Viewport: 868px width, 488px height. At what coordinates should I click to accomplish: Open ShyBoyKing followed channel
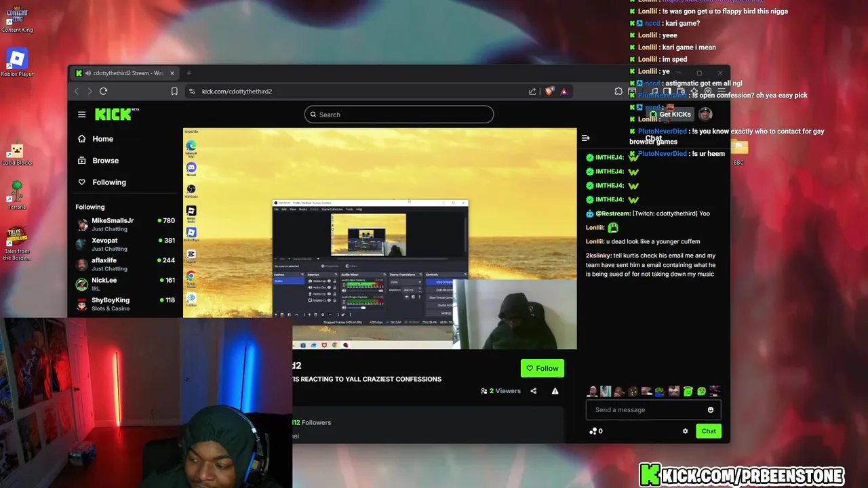coord(125,304)
